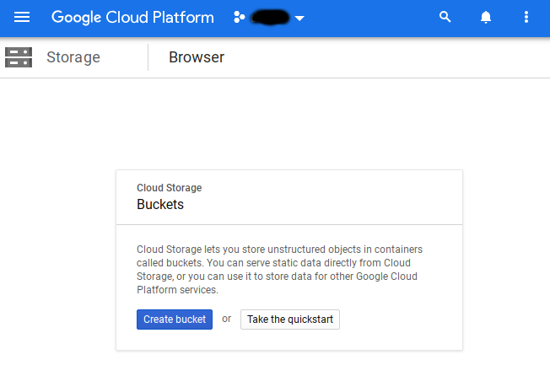The image size is (550, 392).
Task: Expand the project selector dropdown arrow
Action: [299, 19]
